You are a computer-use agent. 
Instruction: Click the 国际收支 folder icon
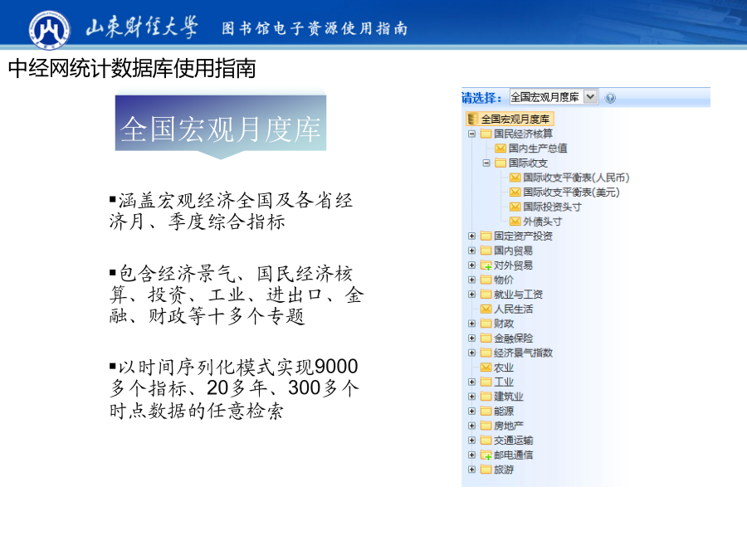pyautogui.click(x=500, y=163)
